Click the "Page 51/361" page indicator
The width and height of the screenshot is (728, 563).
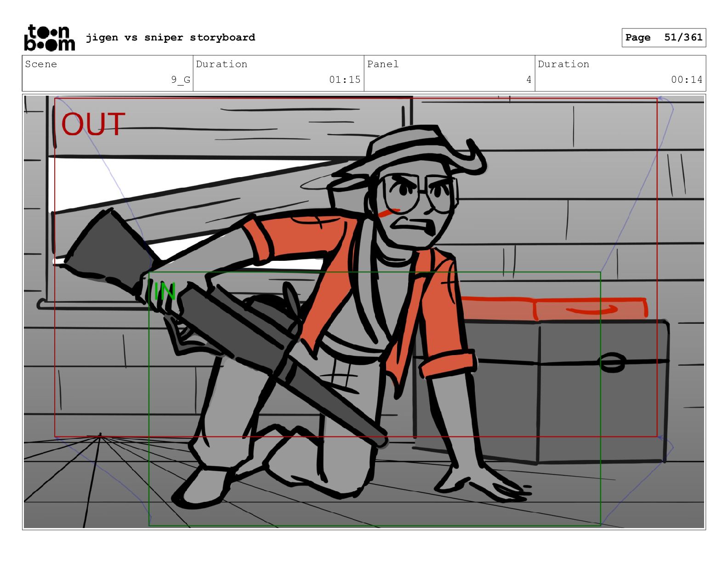[664, 38]
